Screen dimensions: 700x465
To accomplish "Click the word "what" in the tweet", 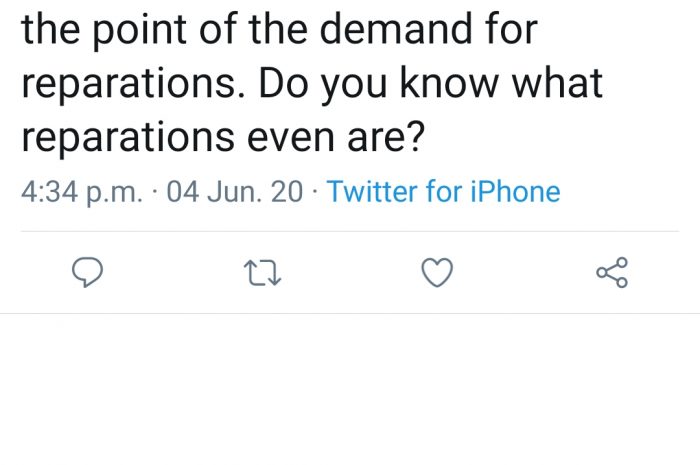I will tap(557, 83).
